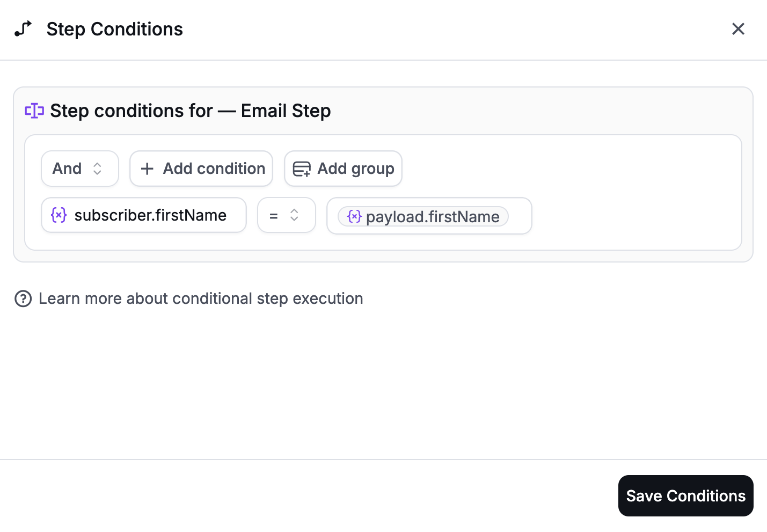Click Add group to nest conditions
767x532 pixels.
343,169
